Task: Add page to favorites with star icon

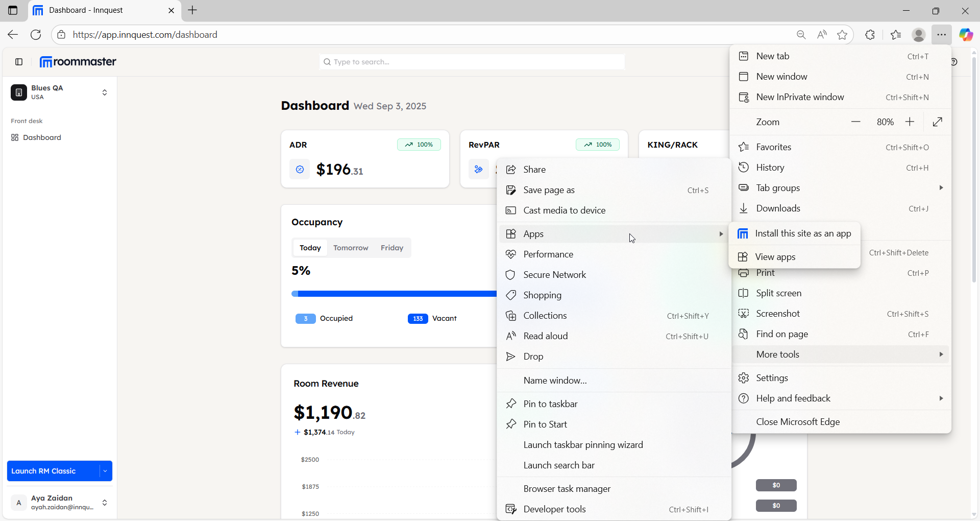Action: (x=842, y=35)
